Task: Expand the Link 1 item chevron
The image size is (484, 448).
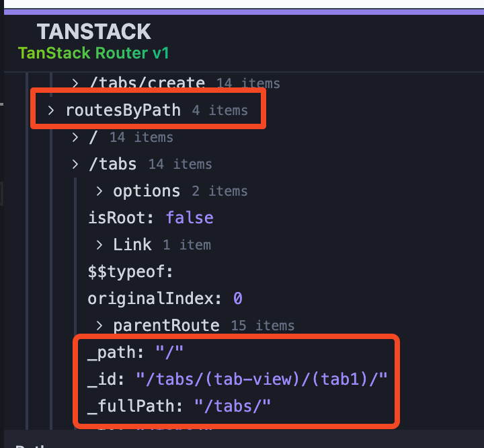Action: click(99, 245)
